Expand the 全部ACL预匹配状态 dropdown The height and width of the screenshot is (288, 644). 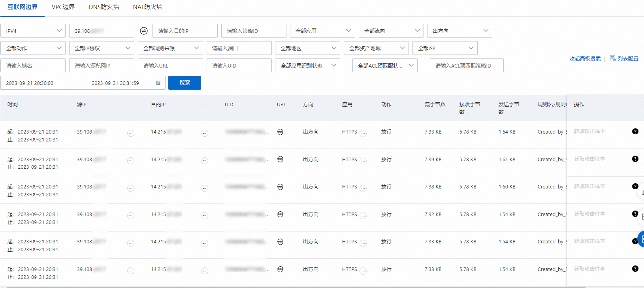click(385, 66)
